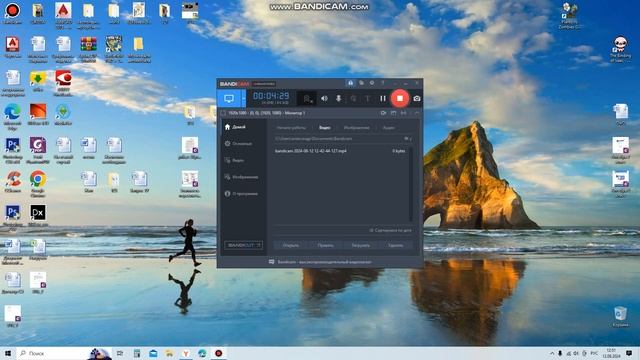Toggle the microphone icon in Bandicam
640x360 pixels.
coord(338,98)
